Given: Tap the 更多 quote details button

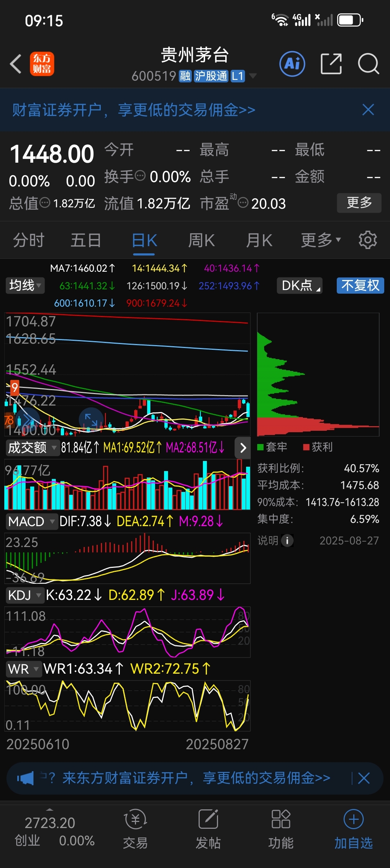Looking at the screenshot, I should [x=359, y=203].
